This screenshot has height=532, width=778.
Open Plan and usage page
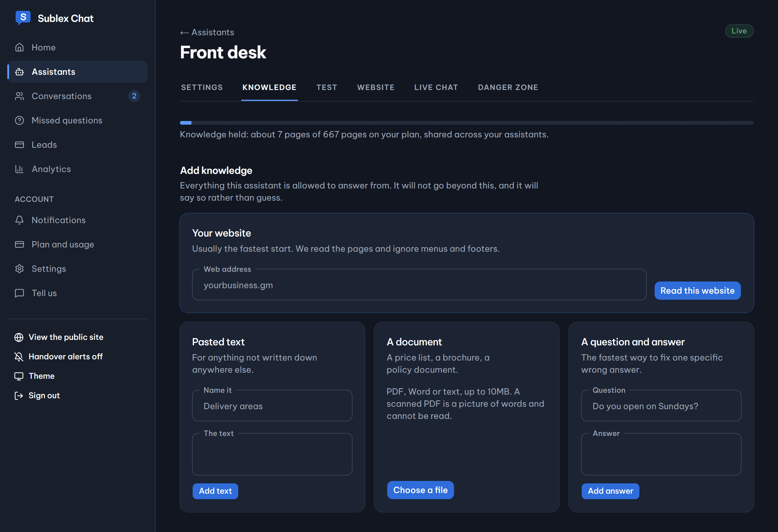coord(77,244)
